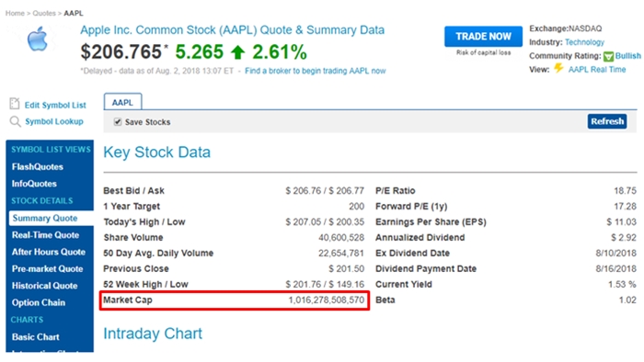
Task: Open AAPL Real Time link
Action: pyautogui.click(x=597, y=69)
